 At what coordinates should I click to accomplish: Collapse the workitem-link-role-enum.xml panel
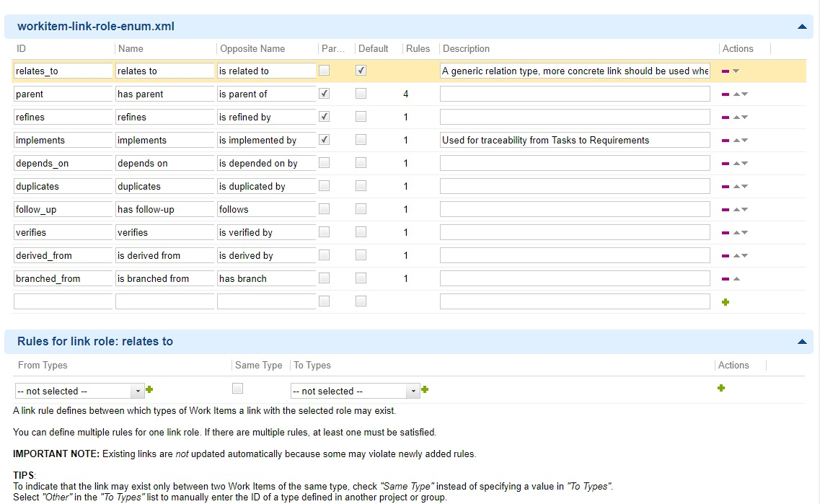pos(801,26)
